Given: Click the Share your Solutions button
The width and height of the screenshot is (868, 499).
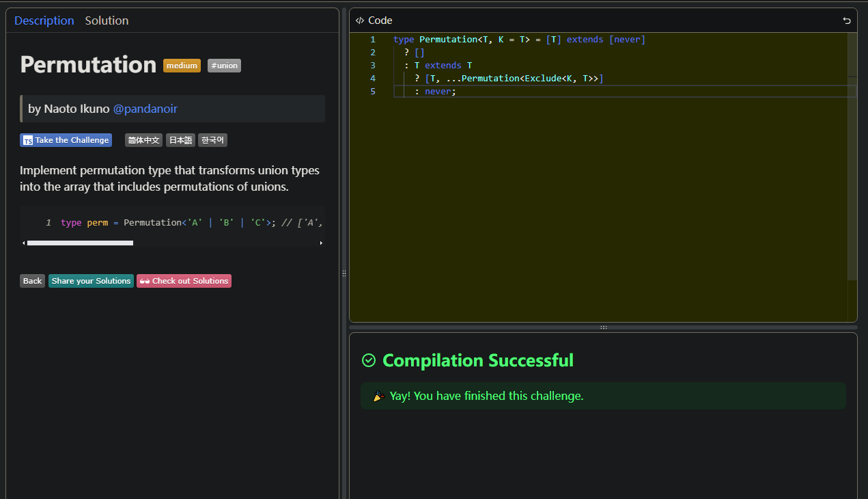Looking at the screenshot, I should tap(91, 281).
